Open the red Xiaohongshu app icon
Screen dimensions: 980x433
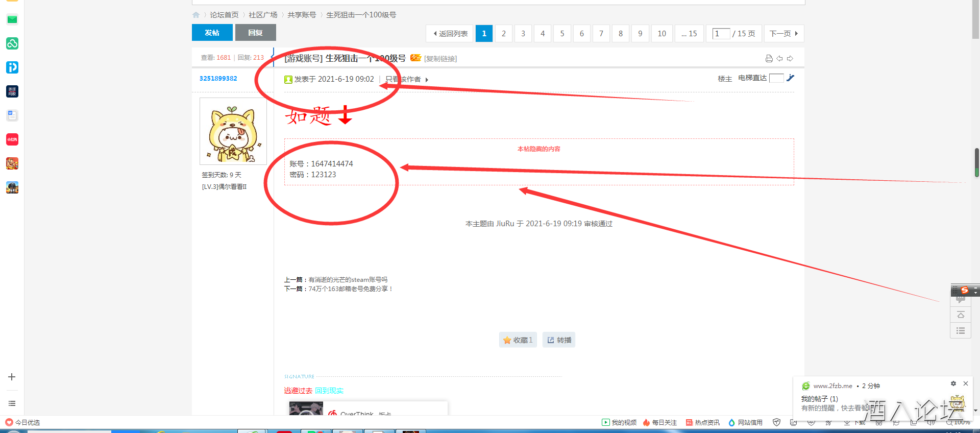[12, 139]
